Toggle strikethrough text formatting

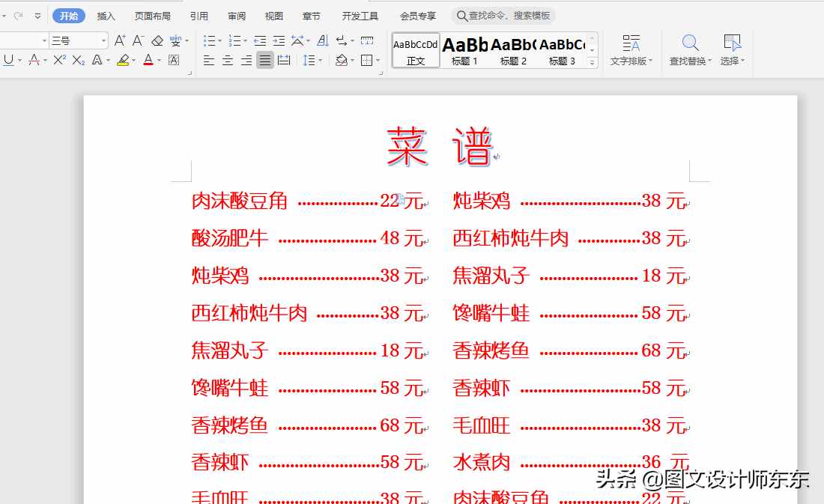(x=34, y=60)
